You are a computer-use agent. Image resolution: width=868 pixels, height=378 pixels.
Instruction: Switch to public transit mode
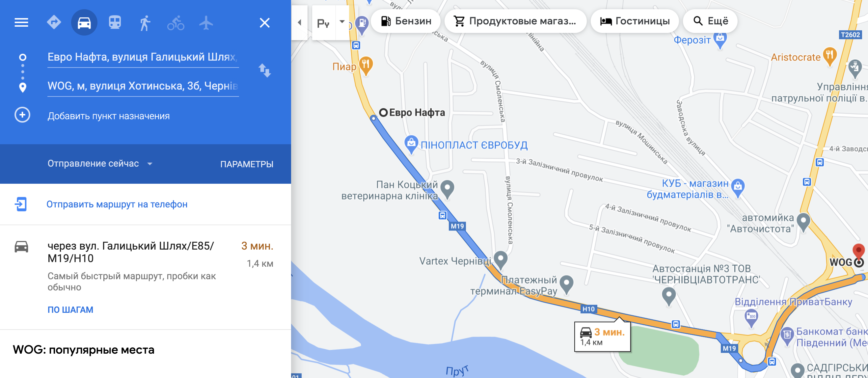pos(115,23)
